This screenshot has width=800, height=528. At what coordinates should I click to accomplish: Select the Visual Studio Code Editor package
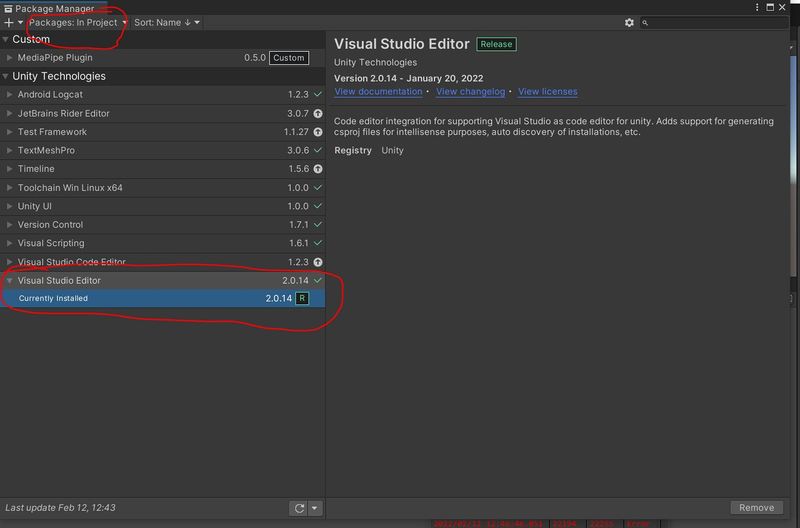(163, 262)
